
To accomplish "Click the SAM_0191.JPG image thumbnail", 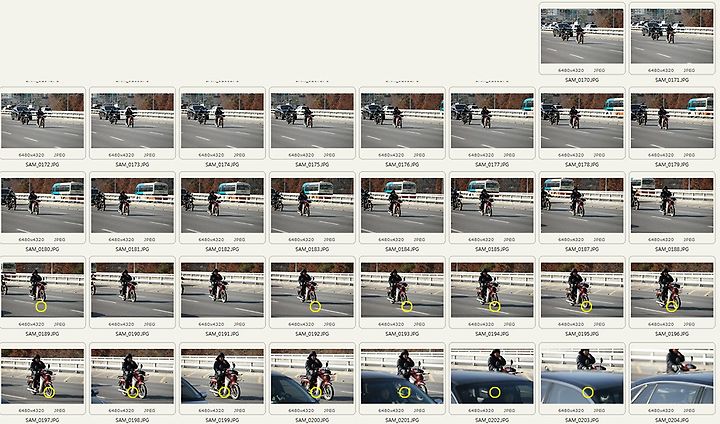I will click(x=222, y=290).
